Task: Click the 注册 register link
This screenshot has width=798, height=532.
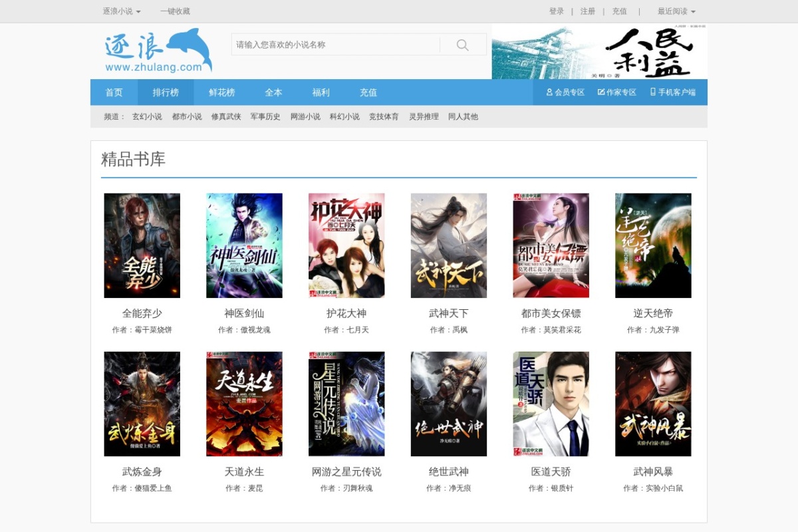Action: (x=588, y=11)
